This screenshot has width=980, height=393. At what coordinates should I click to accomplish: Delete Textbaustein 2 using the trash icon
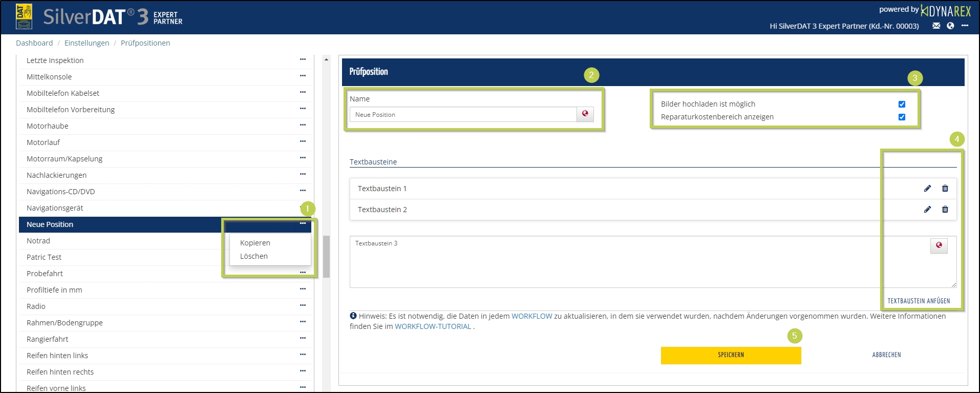pos(945,210)
